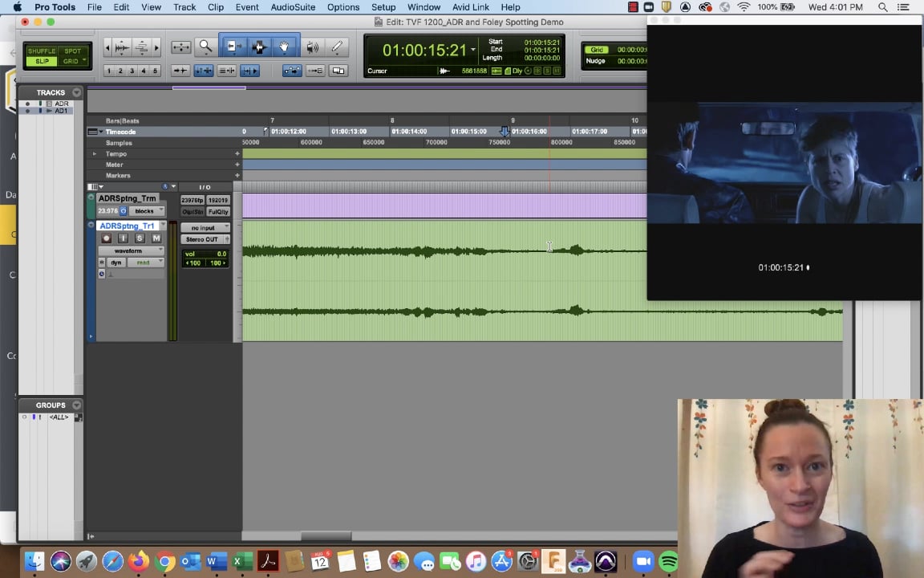Toggle Tab to Transients button
The image size is (924, 578).
180,71
